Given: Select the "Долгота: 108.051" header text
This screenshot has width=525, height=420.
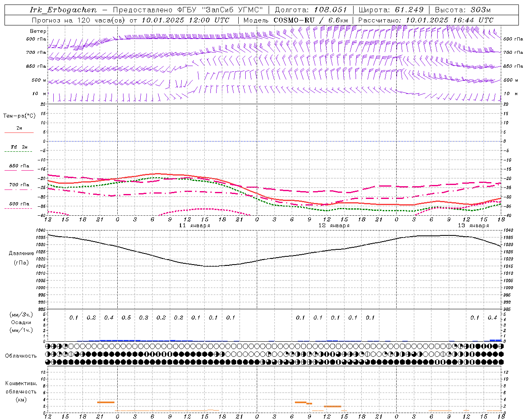Looking at the screenshot, I should click(311, 10).
